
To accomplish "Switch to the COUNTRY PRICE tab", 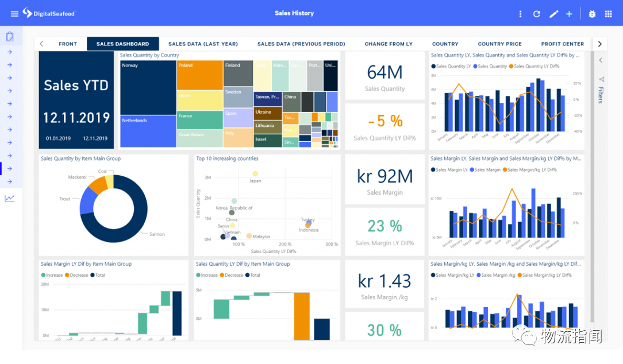I will pos(499,44).
